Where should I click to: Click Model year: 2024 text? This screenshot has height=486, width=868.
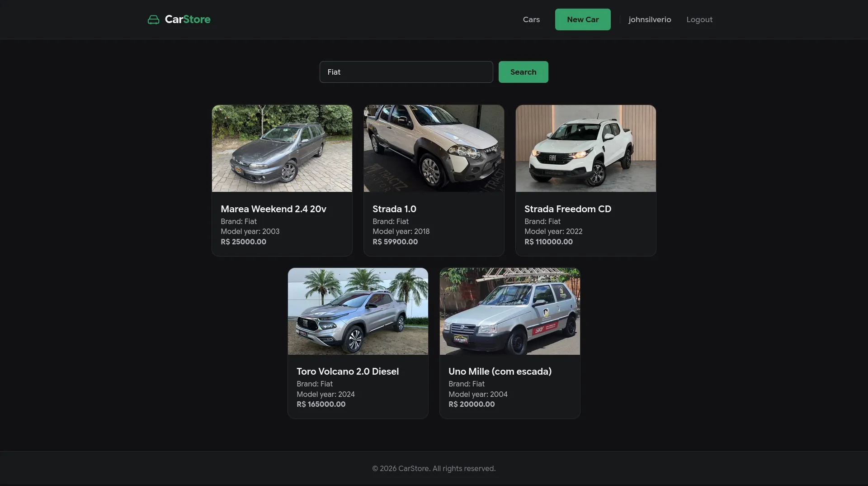(325, 394)
